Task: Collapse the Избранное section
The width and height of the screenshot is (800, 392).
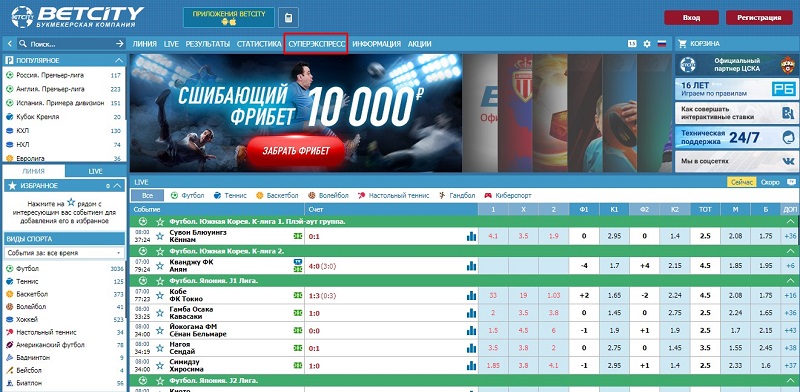Action: tap(118, 186)
